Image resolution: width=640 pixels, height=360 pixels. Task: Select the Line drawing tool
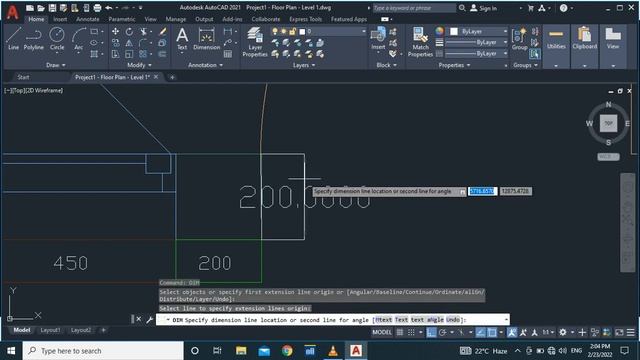(x=13, y=39)
